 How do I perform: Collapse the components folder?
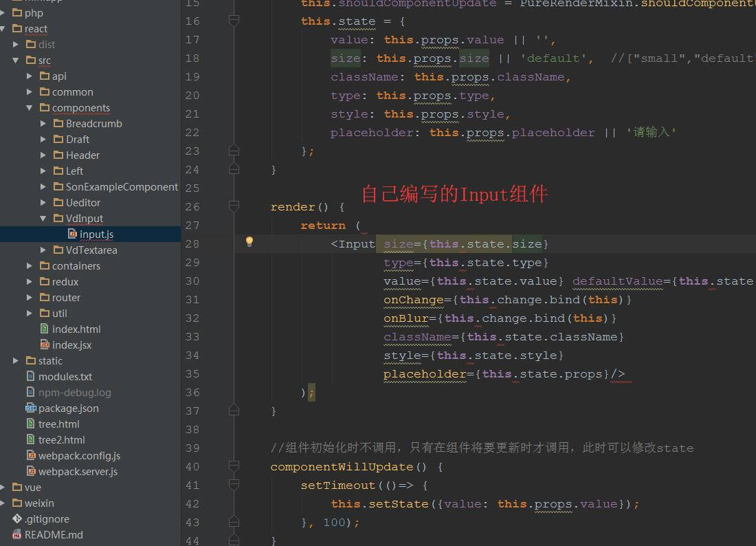30,108
